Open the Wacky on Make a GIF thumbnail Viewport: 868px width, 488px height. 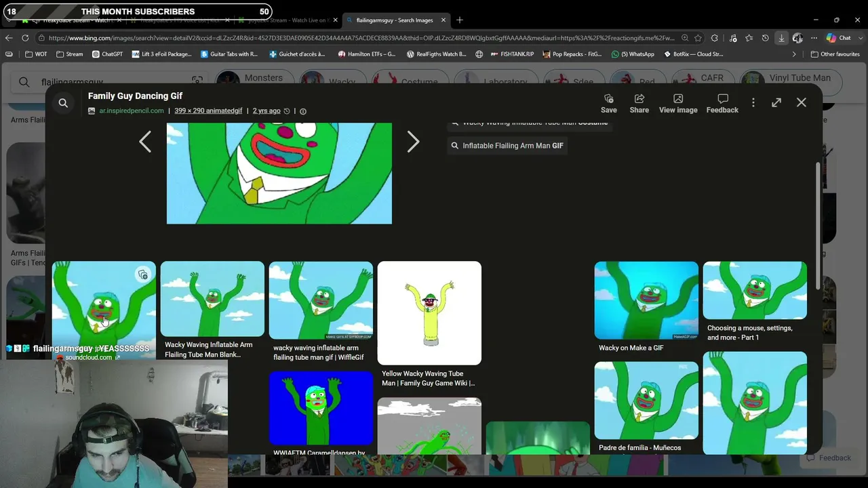(x=646, y=300)
